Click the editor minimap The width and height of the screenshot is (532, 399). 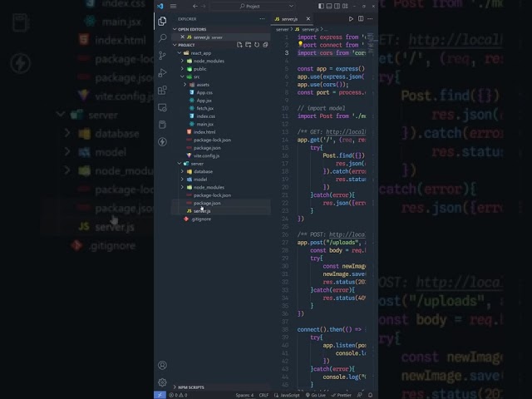click(x=371, y=44)
